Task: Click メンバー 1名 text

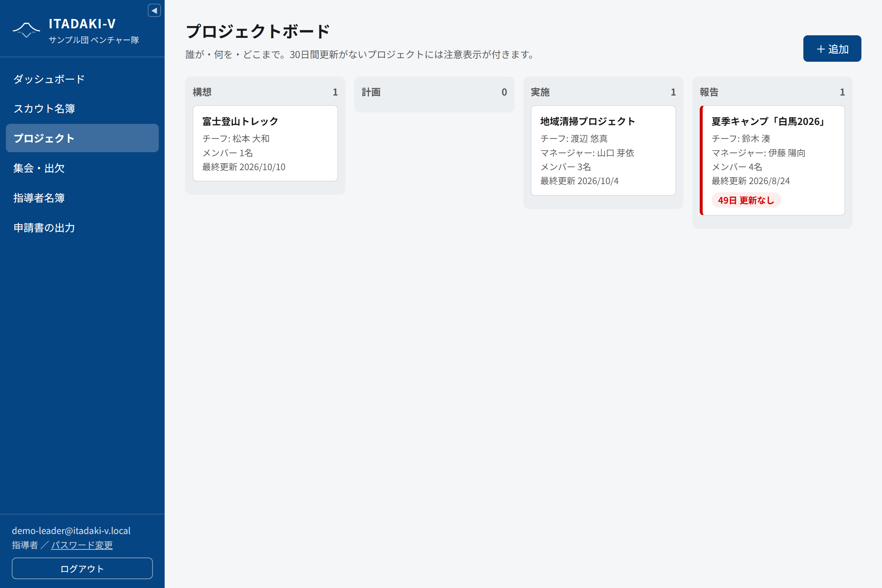Action: click(x=227, y=153)
